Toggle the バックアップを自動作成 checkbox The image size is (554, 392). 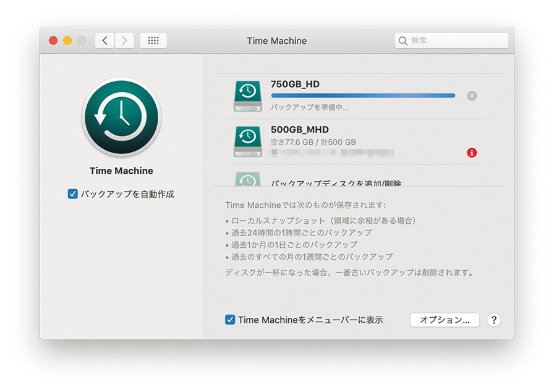pyautogui.click(x=73, y=194)
